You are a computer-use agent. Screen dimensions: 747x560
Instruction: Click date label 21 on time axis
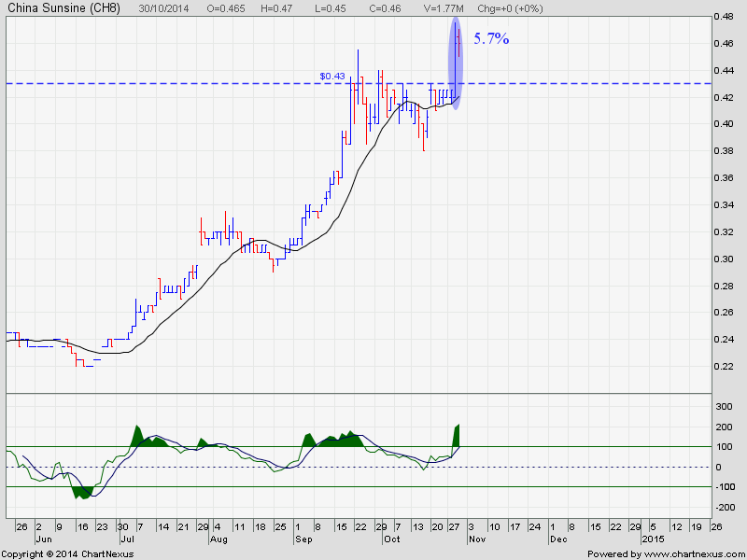click(x=183, y=527)
